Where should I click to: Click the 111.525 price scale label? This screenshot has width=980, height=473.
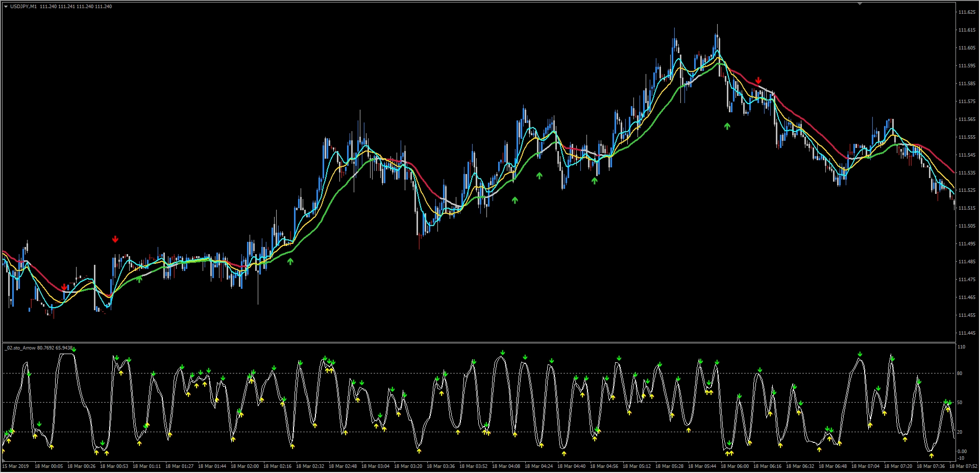967,190
